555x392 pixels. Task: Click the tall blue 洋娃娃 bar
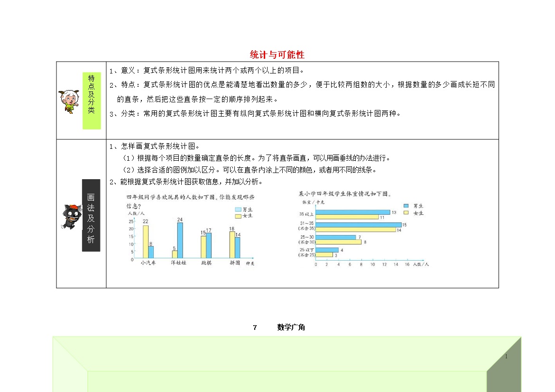(180, 240)
